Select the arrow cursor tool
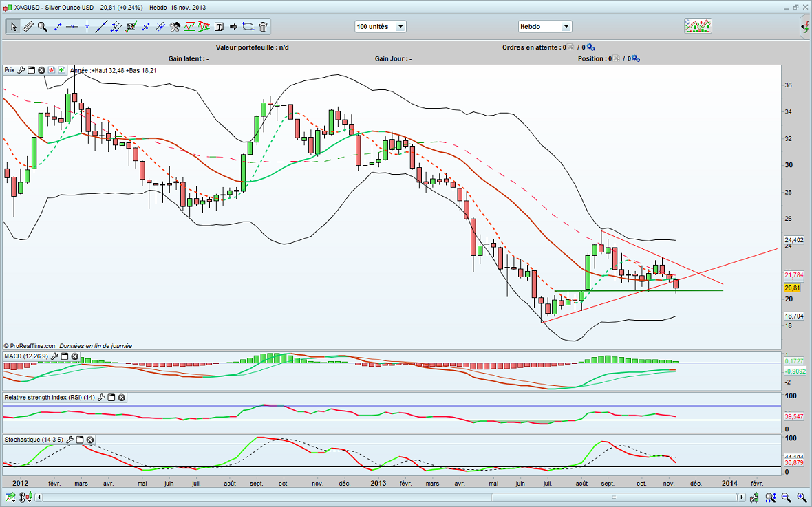812x507 pixels. click(x=13, y=27)
